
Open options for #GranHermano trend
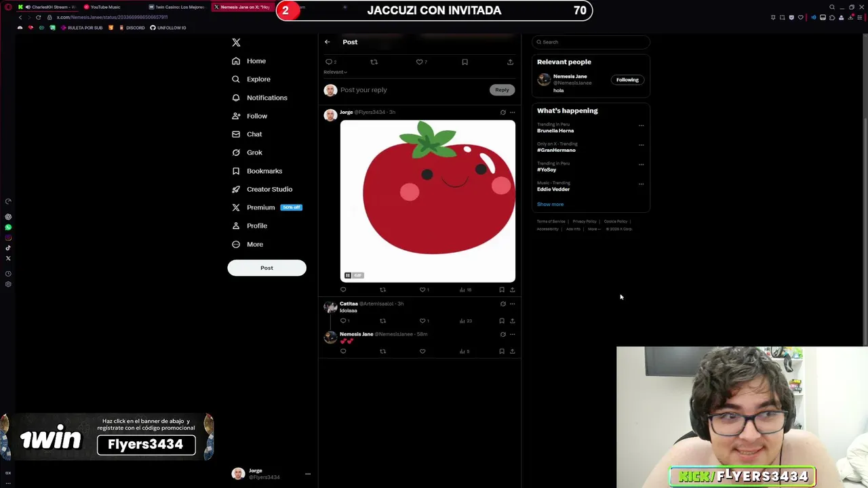[x=641, y=144]
